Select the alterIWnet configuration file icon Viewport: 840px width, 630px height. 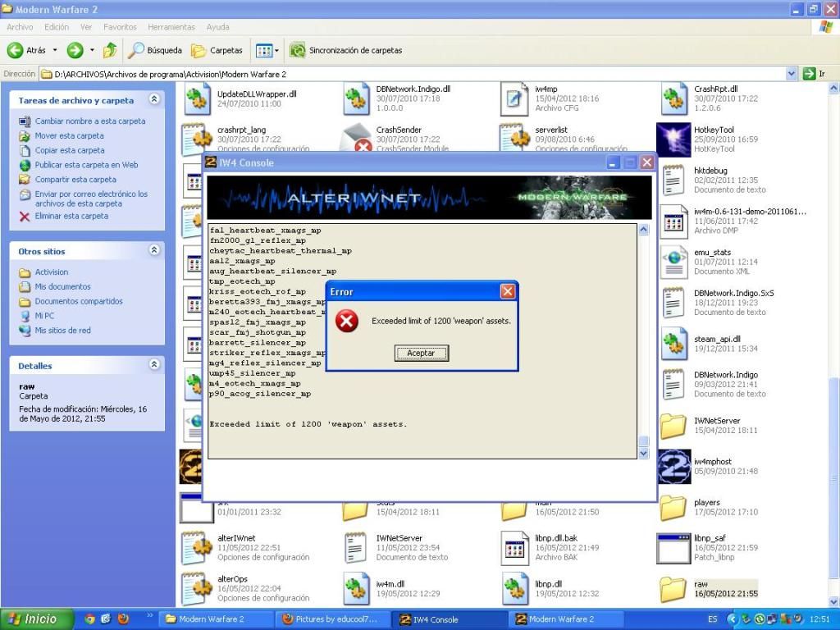pos(197,548)
